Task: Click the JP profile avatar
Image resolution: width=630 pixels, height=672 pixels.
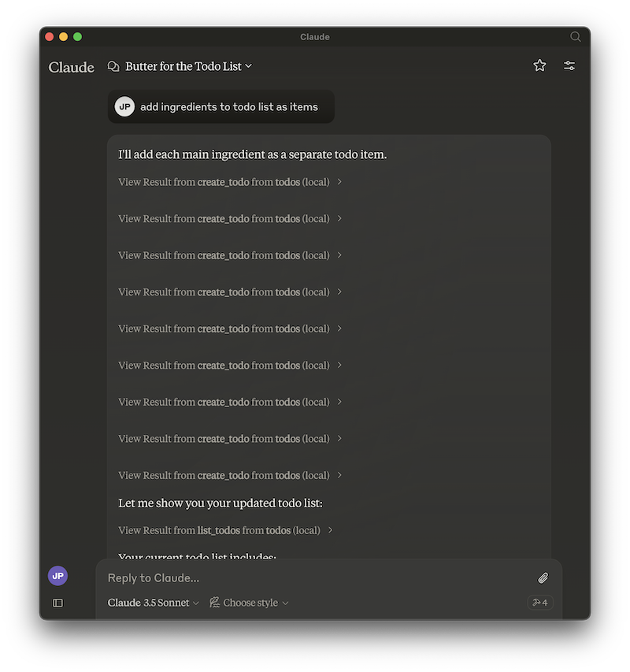Action: 57,576
